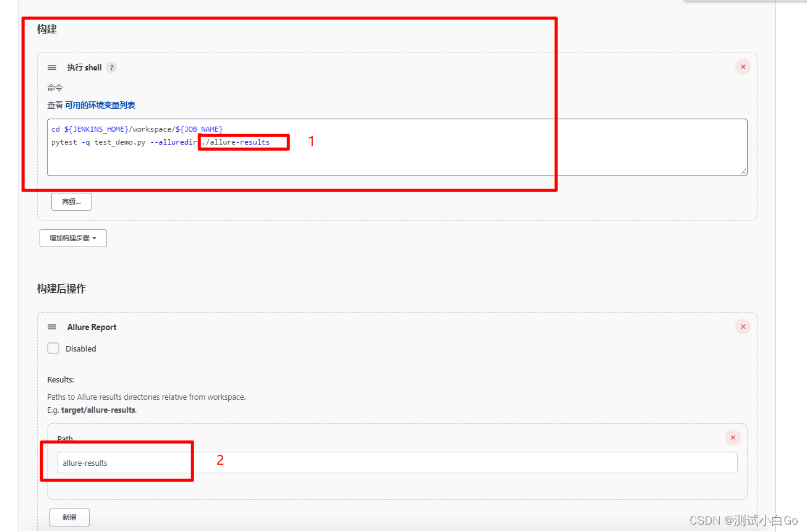The width and height of the screenshot is (807, 532).
Task: Click the Results: label
Action: tap(61, 379)
